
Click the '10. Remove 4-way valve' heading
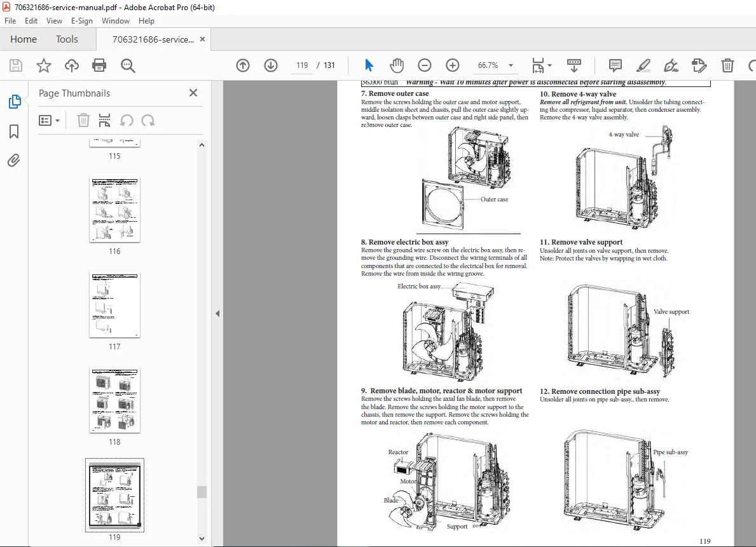coord(578,94)
